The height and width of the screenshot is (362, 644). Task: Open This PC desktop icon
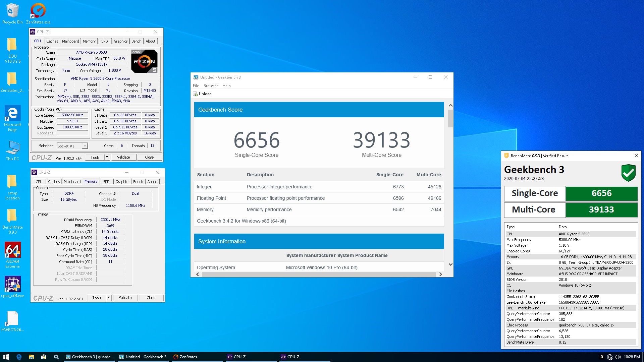[x=12, y=151]
